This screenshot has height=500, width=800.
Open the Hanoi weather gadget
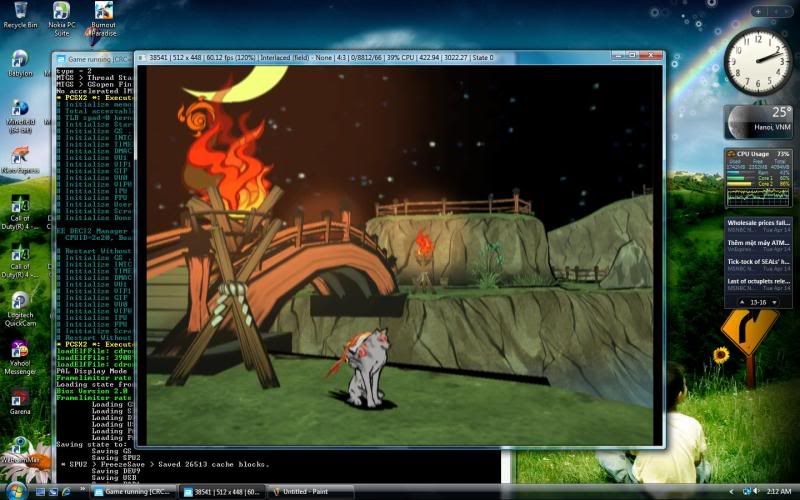point(758,121)
